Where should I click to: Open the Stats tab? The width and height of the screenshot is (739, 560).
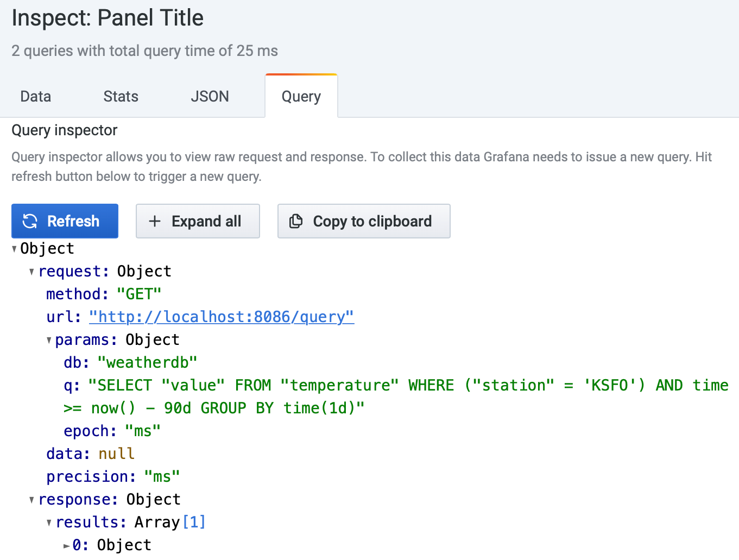pyautogui.click(x=121, y=97)
